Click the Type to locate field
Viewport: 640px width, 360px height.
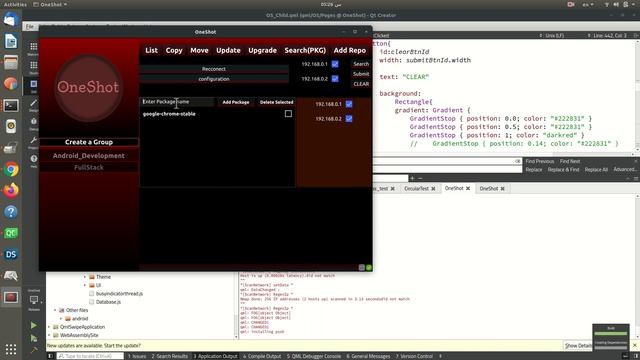click(x=90, y=356)
